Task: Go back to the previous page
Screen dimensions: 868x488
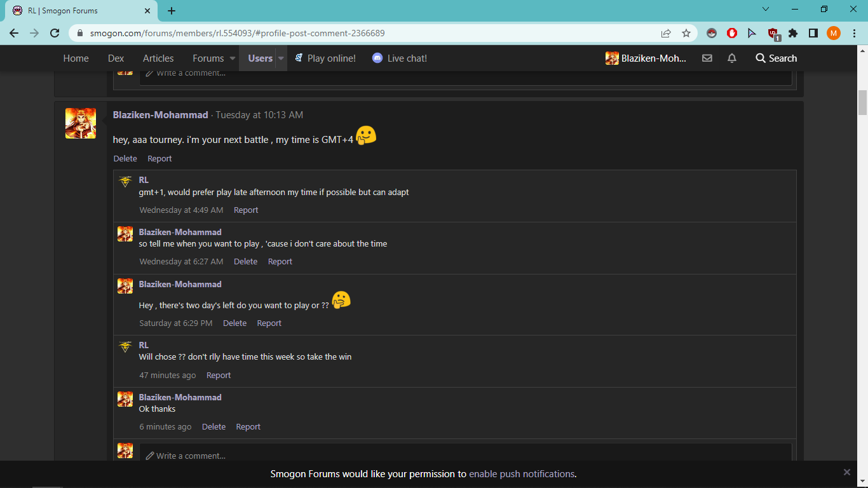Action: tap(14, 33)
